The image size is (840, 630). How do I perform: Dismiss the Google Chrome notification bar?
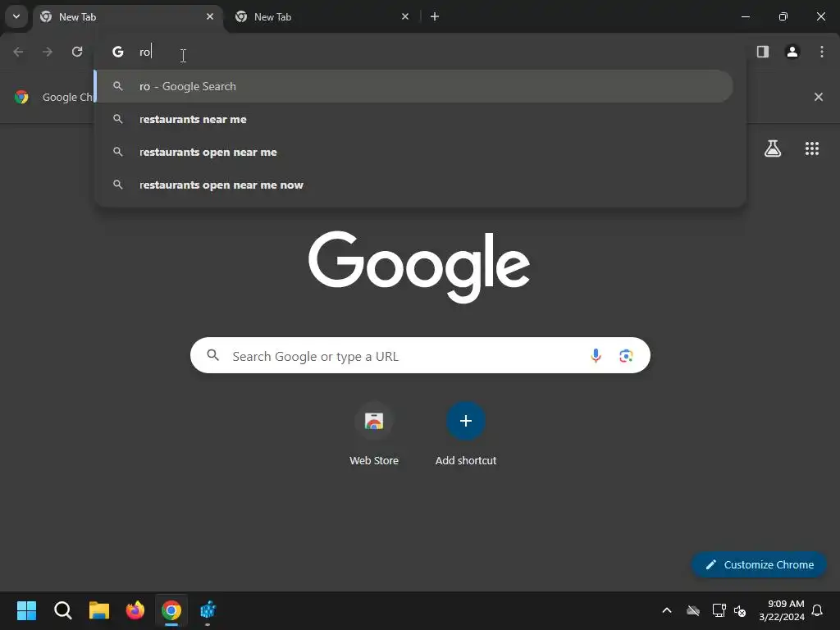click(819, 97)
